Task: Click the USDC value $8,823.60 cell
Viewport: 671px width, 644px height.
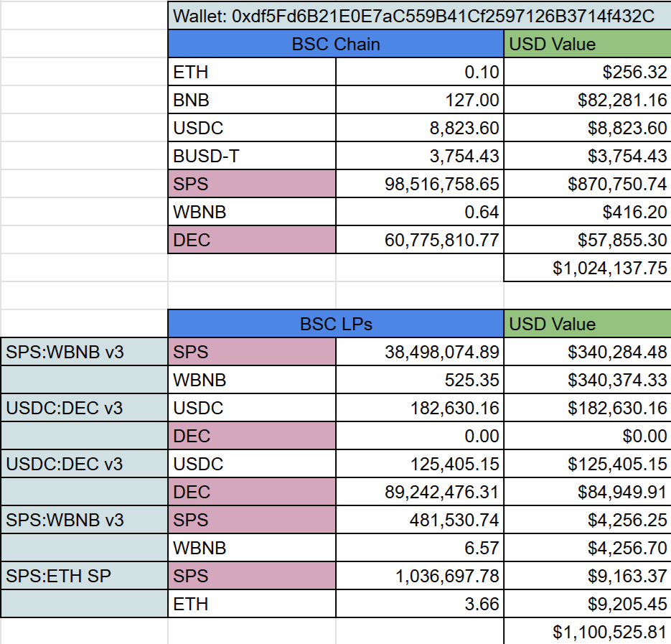Action: pos(588,128)
